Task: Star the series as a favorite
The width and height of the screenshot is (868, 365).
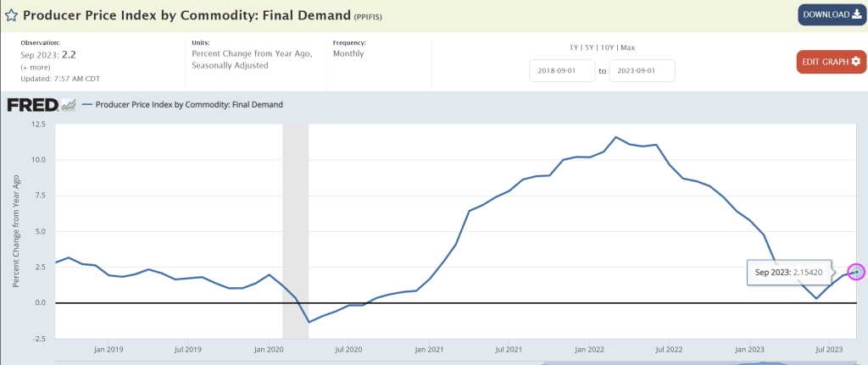Action: coord(11,15)
